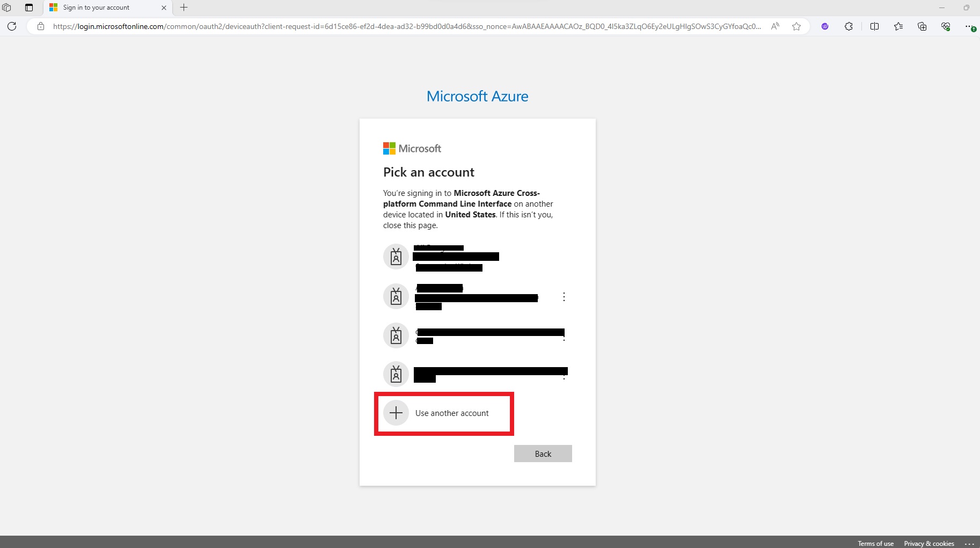
Task: Open the Collections icon
Action: coord(922,26)
